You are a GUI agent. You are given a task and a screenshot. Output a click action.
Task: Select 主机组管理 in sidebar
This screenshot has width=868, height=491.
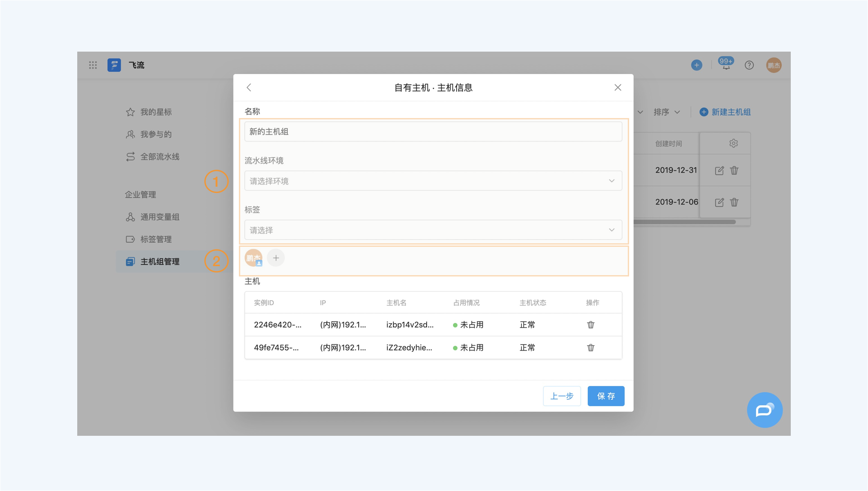[x=174, y=262]
